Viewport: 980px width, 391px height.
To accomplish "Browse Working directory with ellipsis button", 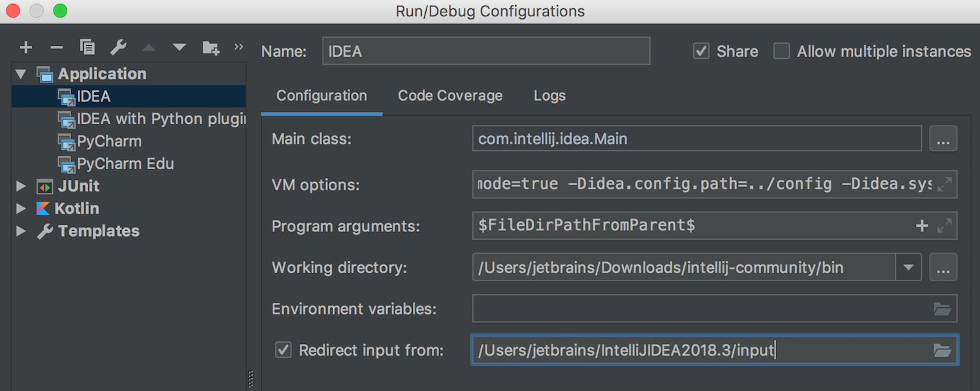I will (x=943, y=267).
